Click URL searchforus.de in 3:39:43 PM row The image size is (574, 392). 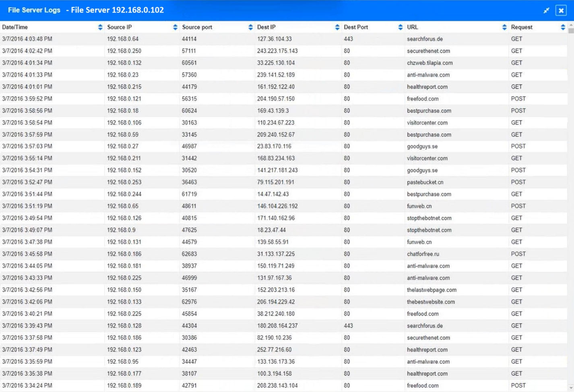pos(425,326)
